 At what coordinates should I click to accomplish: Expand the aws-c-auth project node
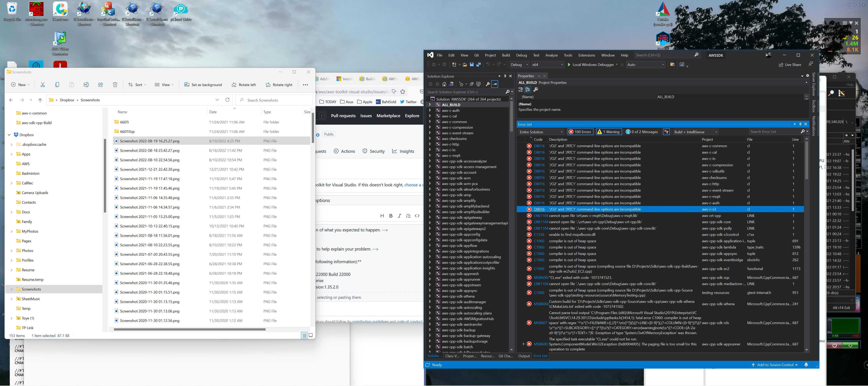click(430, 110)
